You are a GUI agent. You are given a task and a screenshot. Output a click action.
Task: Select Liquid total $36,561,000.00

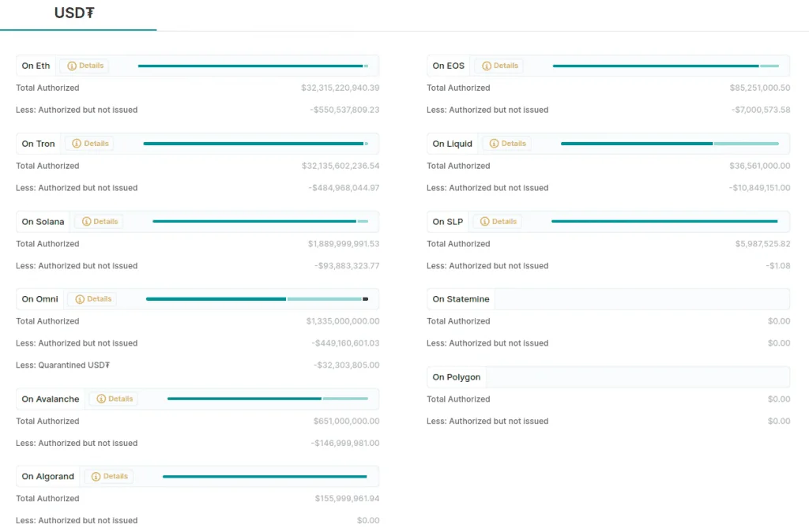759,166
